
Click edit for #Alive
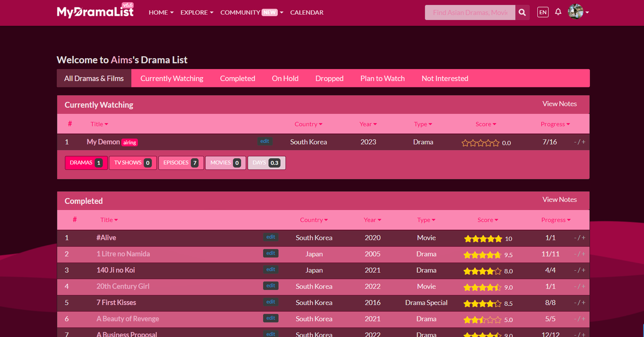[x=271, y=237]
